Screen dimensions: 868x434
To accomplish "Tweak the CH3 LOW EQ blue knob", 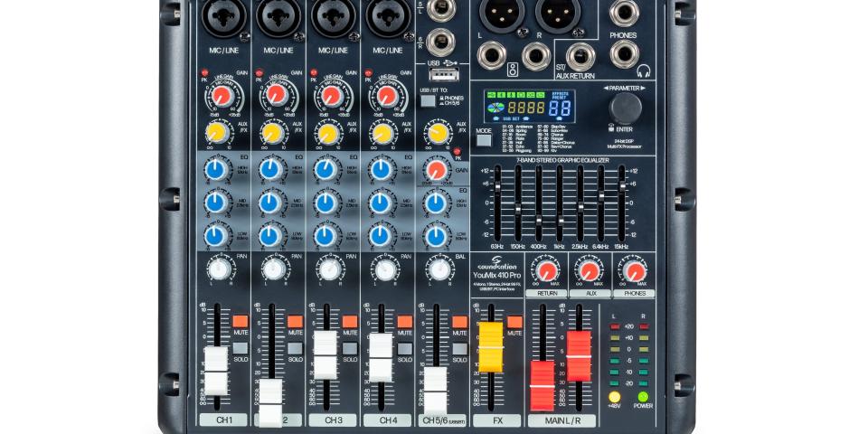I will (x=325, y=236).
